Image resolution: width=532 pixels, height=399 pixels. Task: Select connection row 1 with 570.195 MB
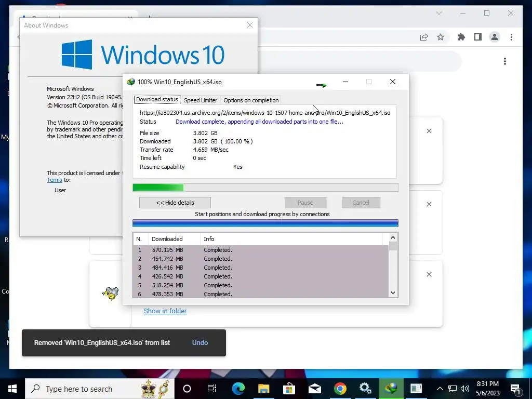[261, 250]
